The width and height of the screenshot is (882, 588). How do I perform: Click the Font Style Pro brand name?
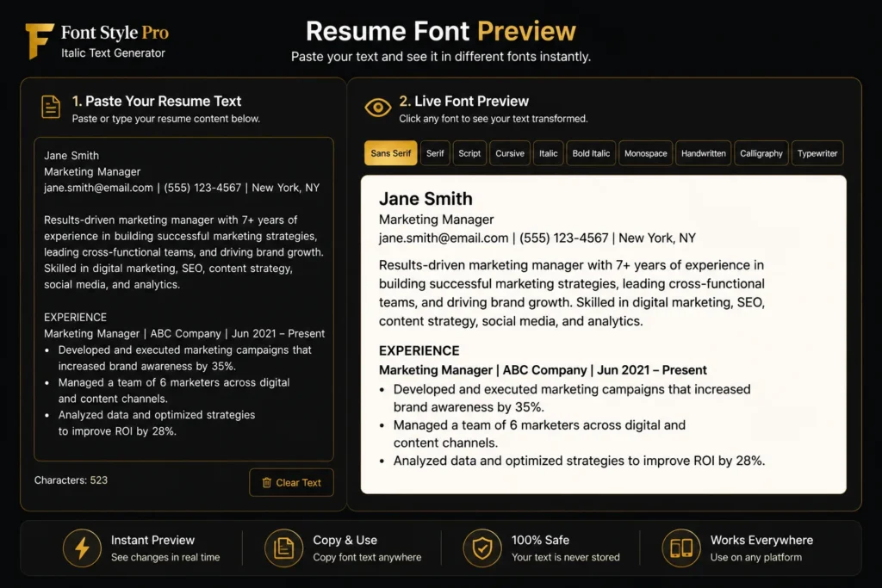point(115,33)
